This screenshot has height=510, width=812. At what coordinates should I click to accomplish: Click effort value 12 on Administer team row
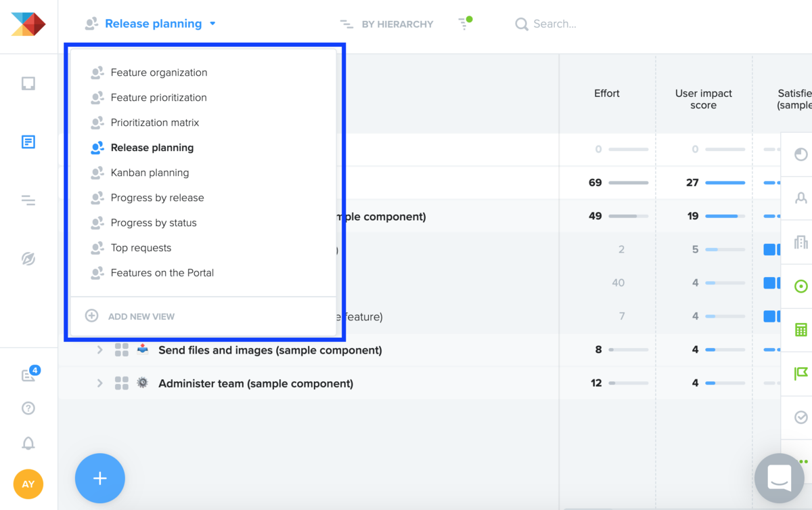(596, 383)
